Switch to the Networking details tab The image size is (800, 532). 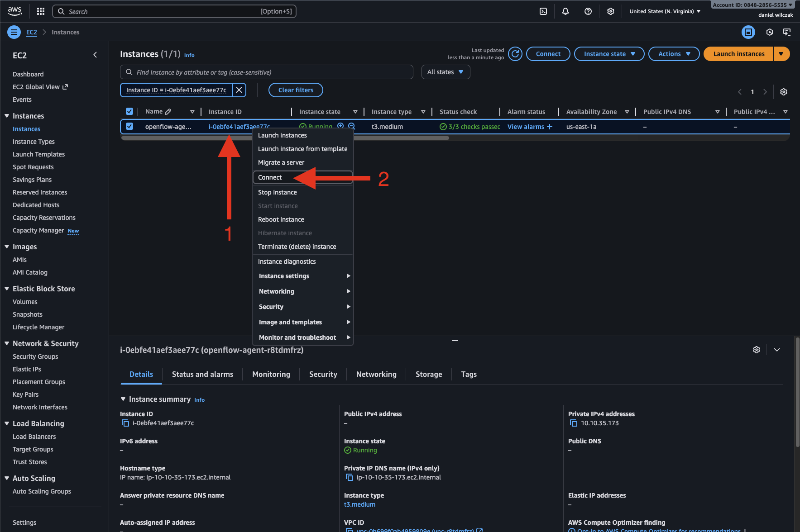[376, 374]
